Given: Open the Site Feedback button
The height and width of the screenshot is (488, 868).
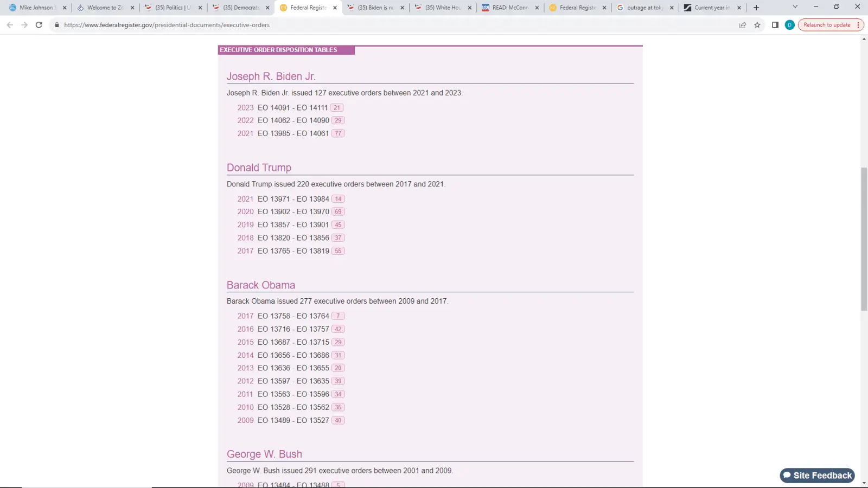Looking at the screenshot, I should [x=817, y=476].
